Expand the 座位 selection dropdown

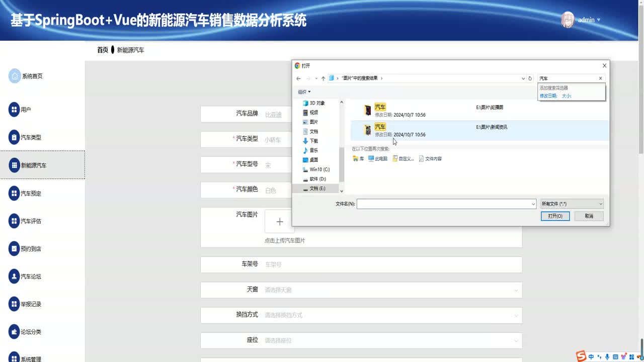[x=361, y=340]
